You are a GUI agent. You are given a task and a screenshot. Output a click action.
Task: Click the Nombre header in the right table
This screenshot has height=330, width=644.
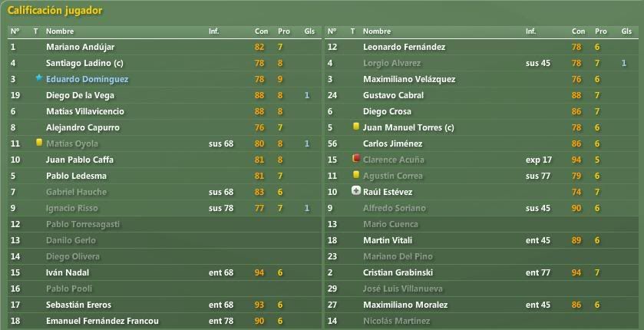coord(377,31)
